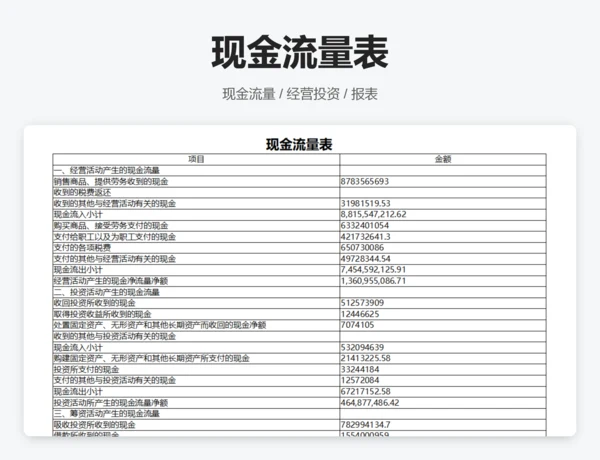600x460 pixels.
Task: Click the amount 7,454,592,125.91
Action: 373,270
